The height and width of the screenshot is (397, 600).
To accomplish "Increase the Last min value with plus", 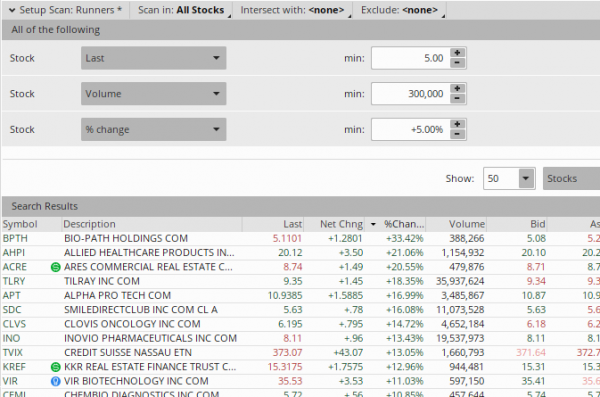I will click(x=457, y=53).
